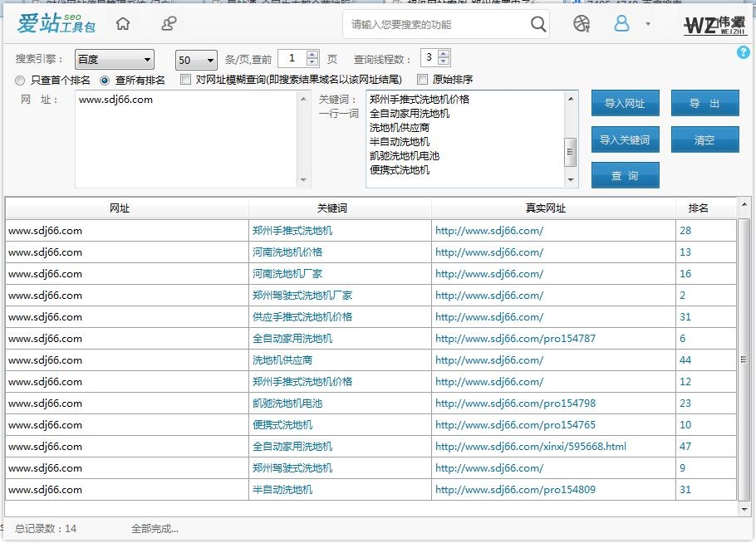Viewport: 756px width, 543px height.
Task: Open the link http://www.sdj66.com/pro154787
Action: [514, 338]
